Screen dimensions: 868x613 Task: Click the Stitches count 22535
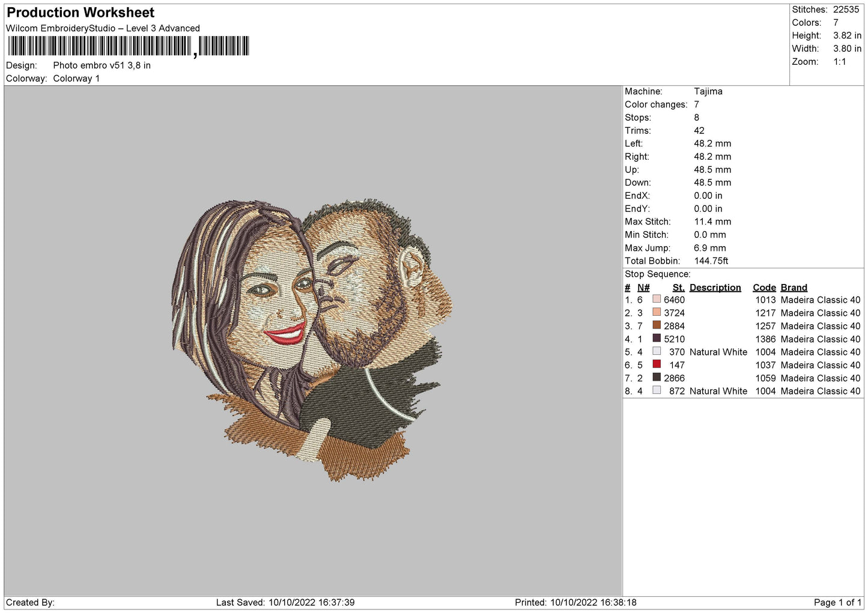click(846, 10)
